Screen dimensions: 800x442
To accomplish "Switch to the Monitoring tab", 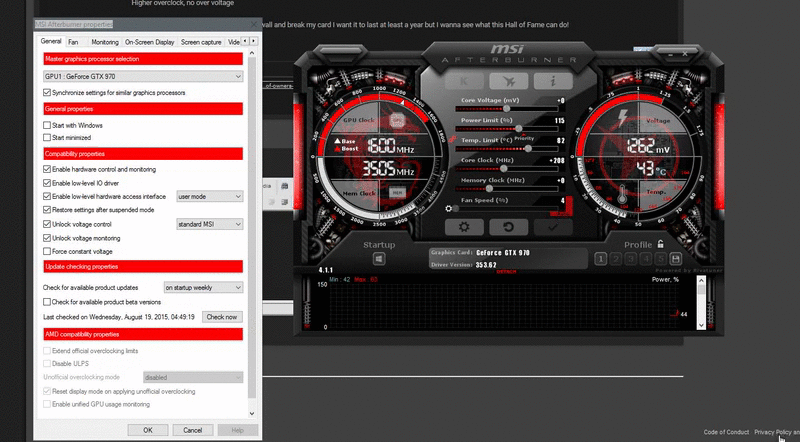I will tap(105, 42).
